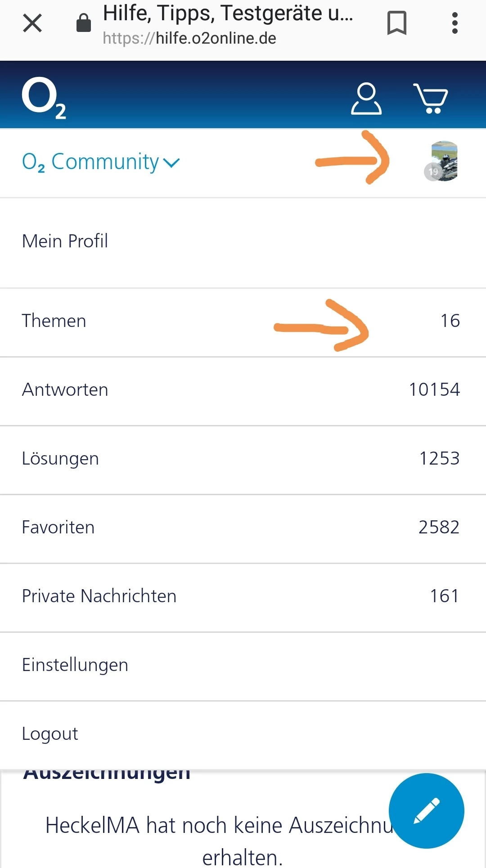
Task: Open the shopping cart
Action: (x=430, y=98)
